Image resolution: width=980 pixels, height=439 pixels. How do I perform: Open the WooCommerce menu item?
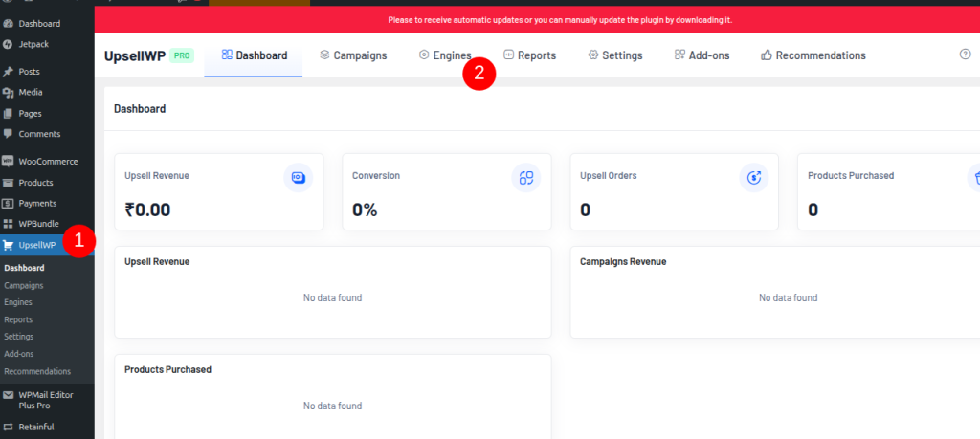(x=47, y=161)
